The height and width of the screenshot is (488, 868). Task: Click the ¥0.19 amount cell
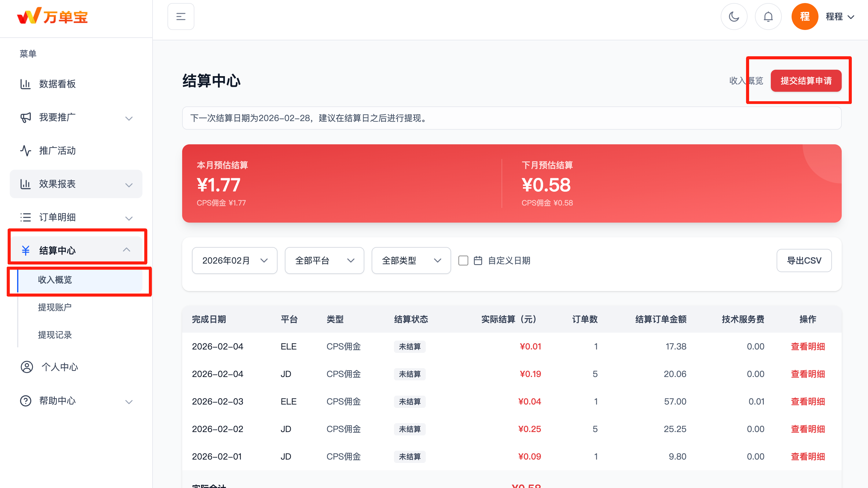tap(530, 374)
